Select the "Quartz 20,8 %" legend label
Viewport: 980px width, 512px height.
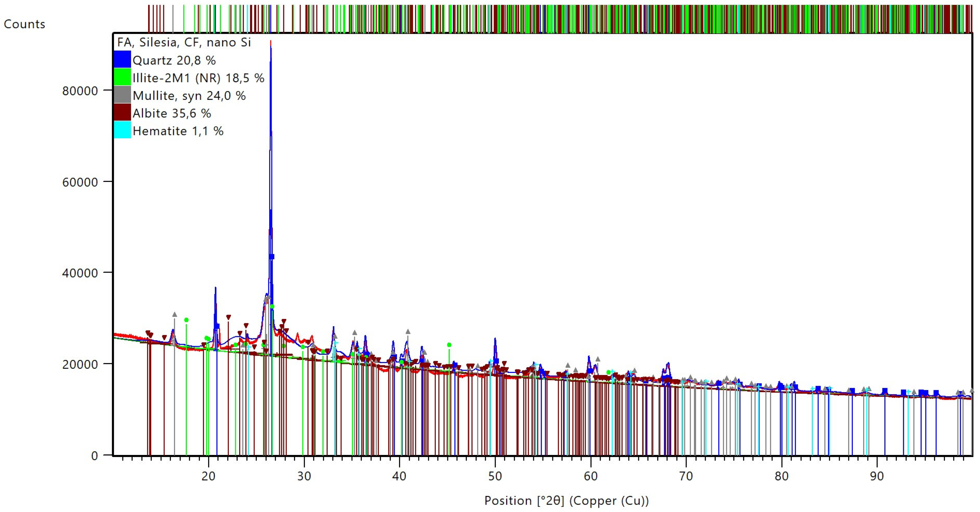click(x=174, y=60)
